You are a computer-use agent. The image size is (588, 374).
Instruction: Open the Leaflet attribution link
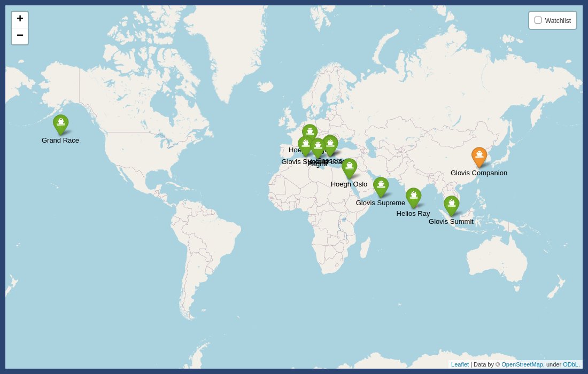coord(460,364)
